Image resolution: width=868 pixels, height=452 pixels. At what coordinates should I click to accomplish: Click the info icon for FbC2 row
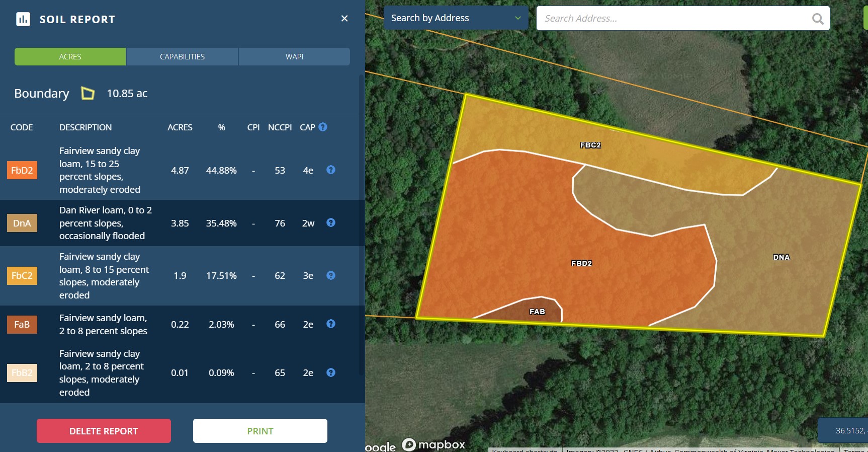coord(330,275)
